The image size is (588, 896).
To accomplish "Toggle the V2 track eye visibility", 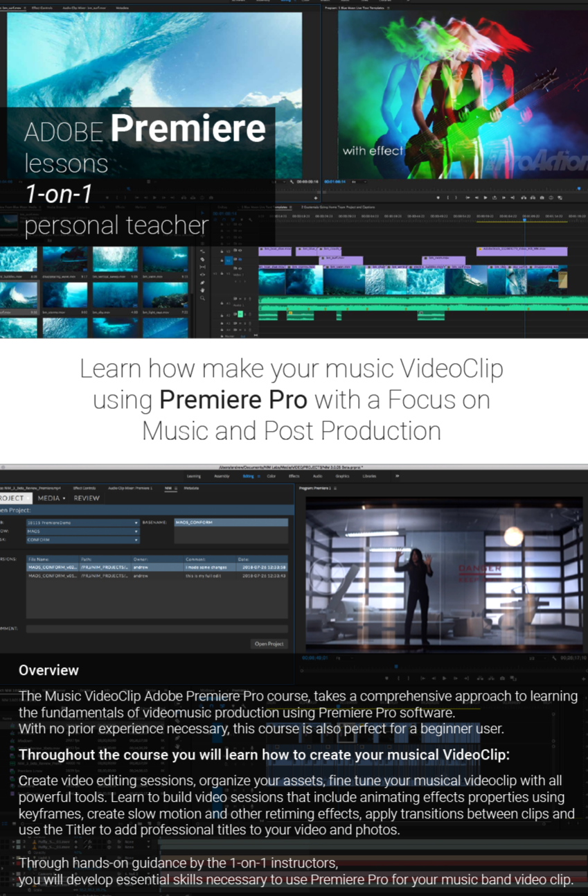I will (x=239, y=261).
